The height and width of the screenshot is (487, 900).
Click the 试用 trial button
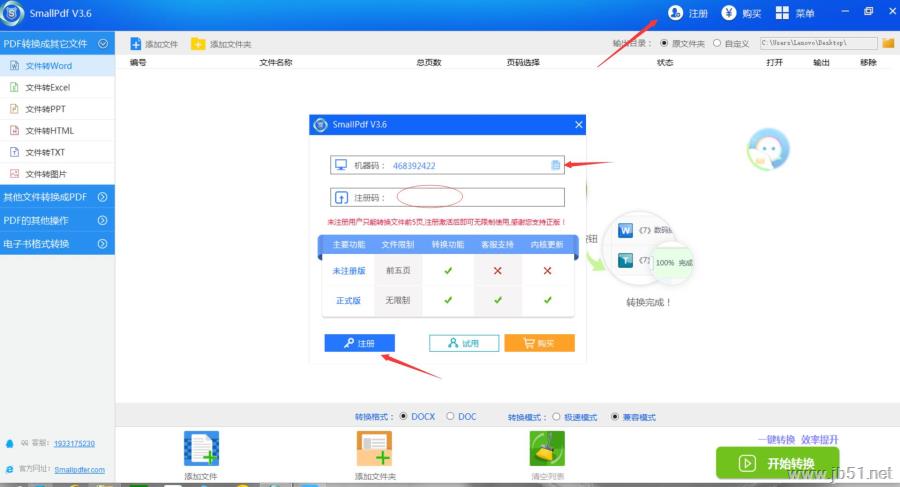464,343
